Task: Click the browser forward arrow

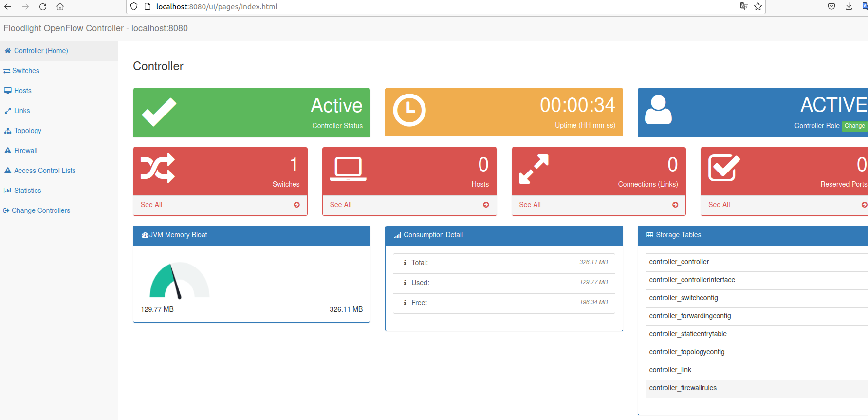Action: tap(25, 7)
